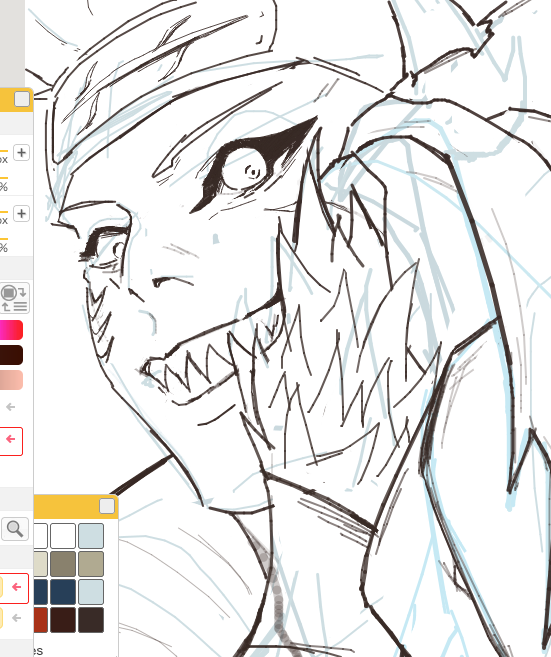The height and width of the screenshot is (657, 551).
Task: Pick the rust red palette swatch
Action: coord(41,620)
